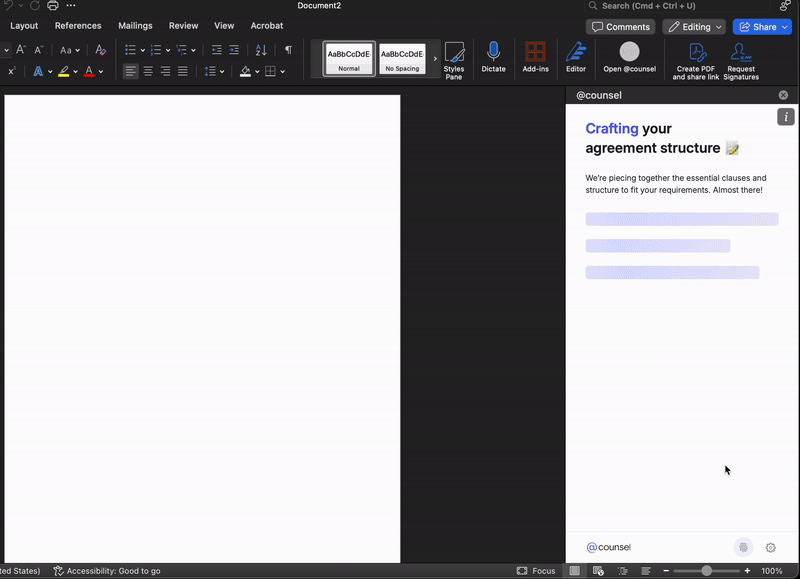The image size is (800, 579).
Task: Toggle Center paragraph alignment
Action: [x=148, y=71]
